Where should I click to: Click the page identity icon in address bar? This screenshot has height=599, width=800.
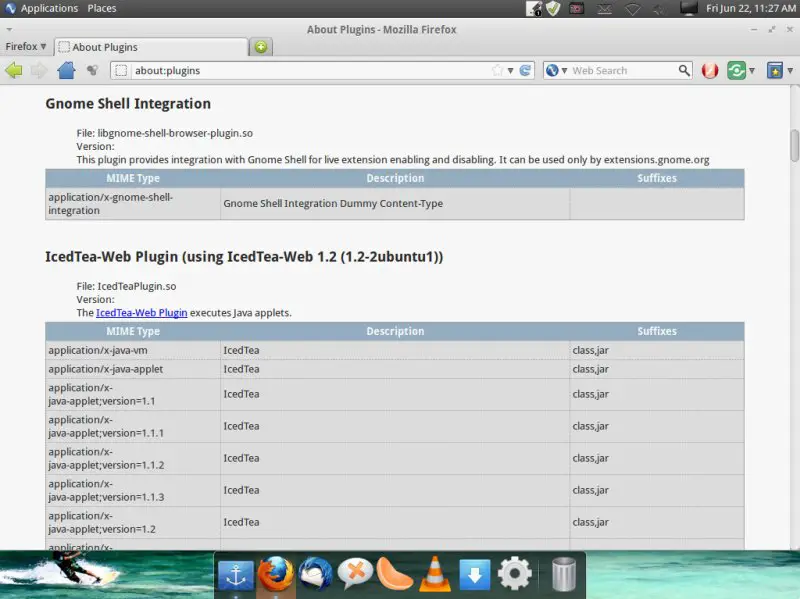(x=121, y=70)
